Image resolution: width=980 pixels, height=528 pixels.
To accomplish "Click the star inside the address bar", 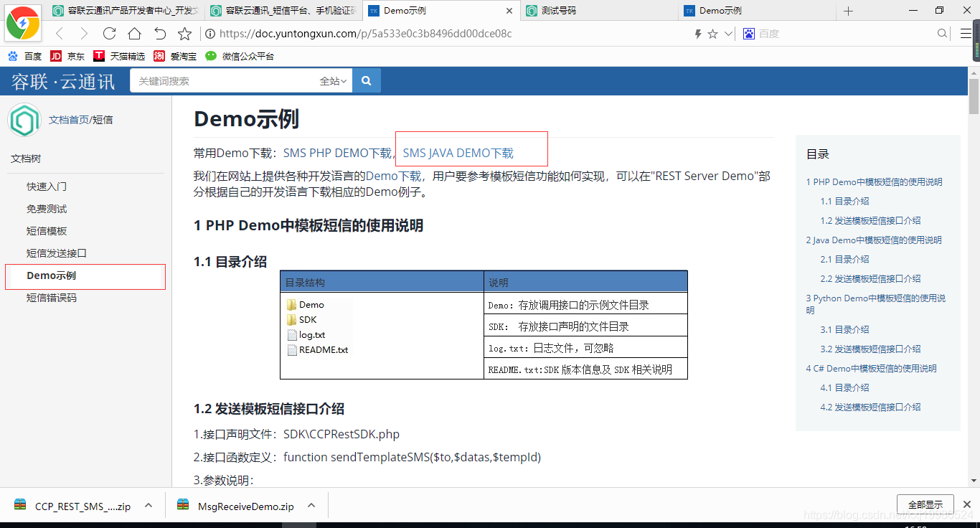I will tap(712, 34).
